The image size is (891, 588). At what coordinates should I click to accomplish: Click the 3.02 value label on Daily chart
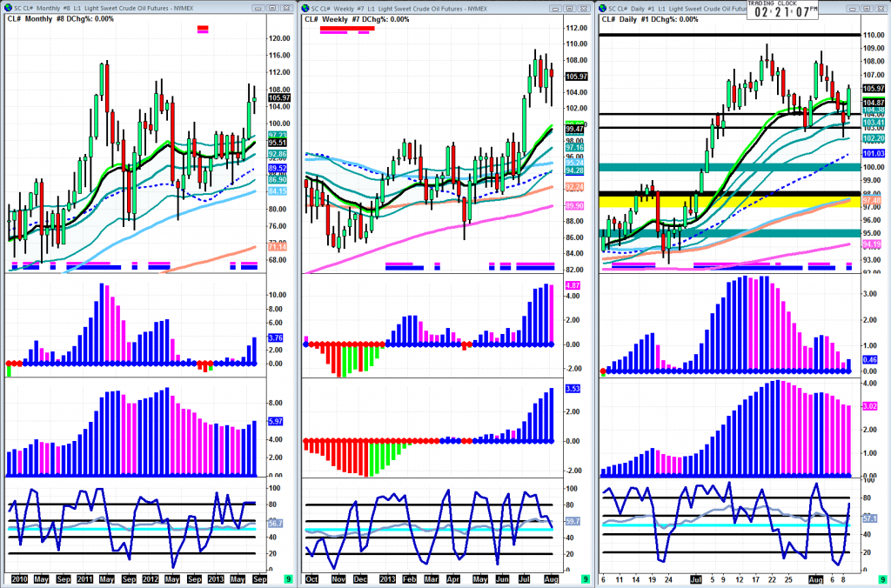[868, 405]
